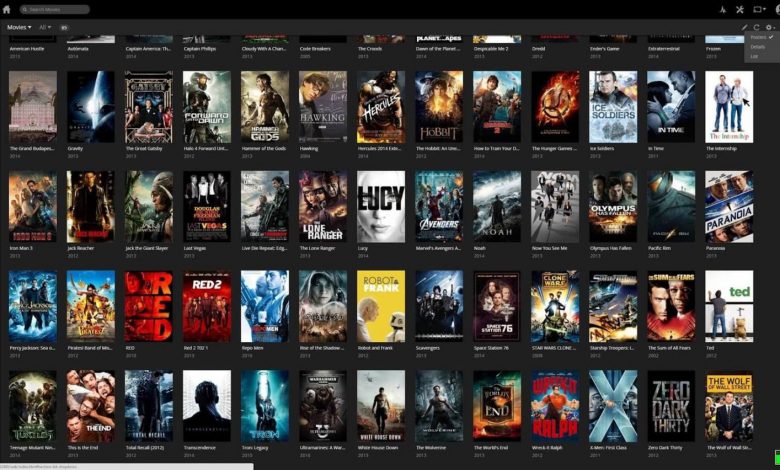Choose the checked Posters view option
Screen dimensions: 780x470
tap(762, 37)
